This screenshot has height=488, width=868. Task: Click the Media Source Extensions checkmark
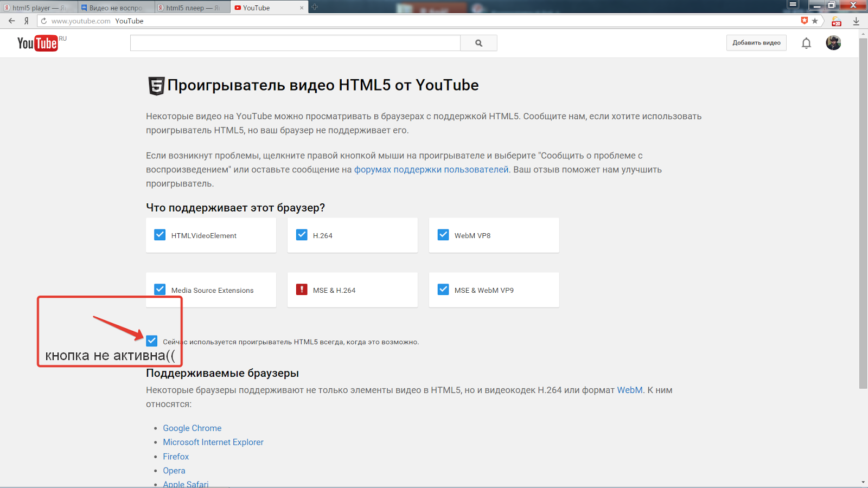coord(160,290)
